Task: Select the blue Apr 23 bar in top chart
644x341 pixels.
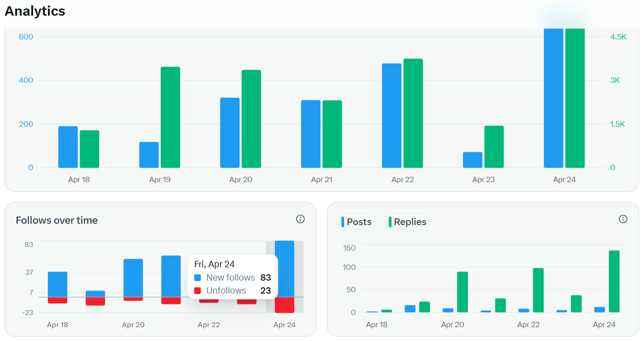Action: (x=473, y=159)
